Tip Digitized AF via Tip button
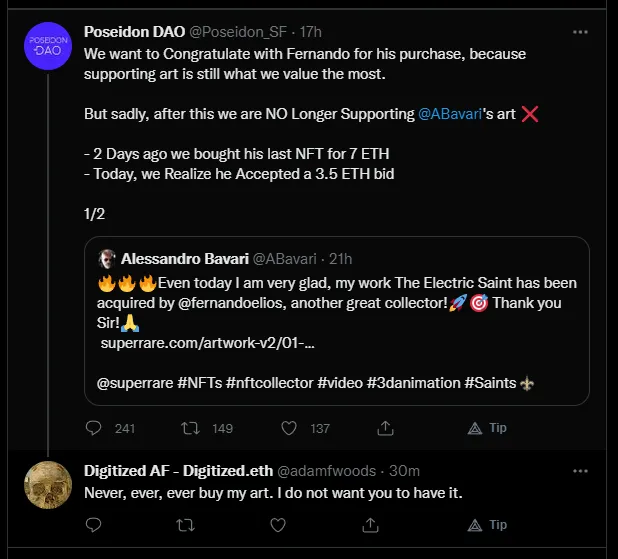 point(488,524)
